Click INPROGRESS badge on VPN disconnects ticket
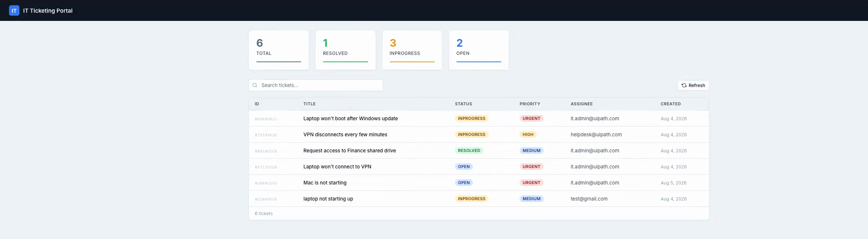 pos(471,134)
